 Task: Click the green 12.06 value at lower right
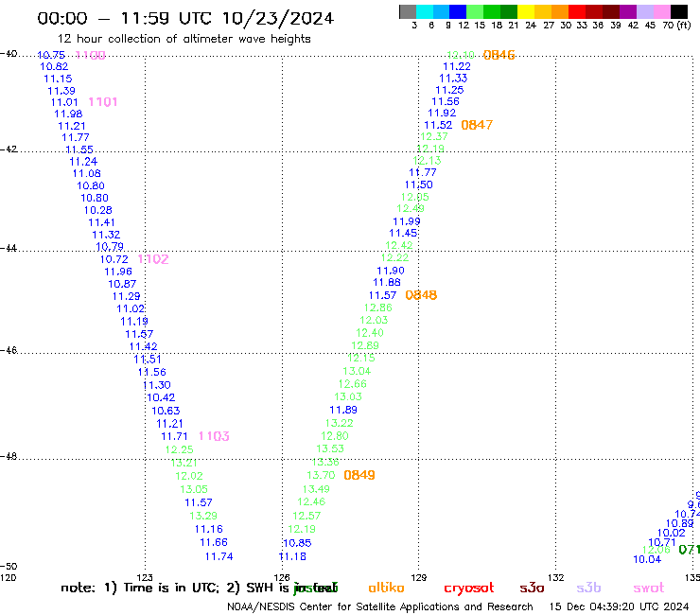656,550
